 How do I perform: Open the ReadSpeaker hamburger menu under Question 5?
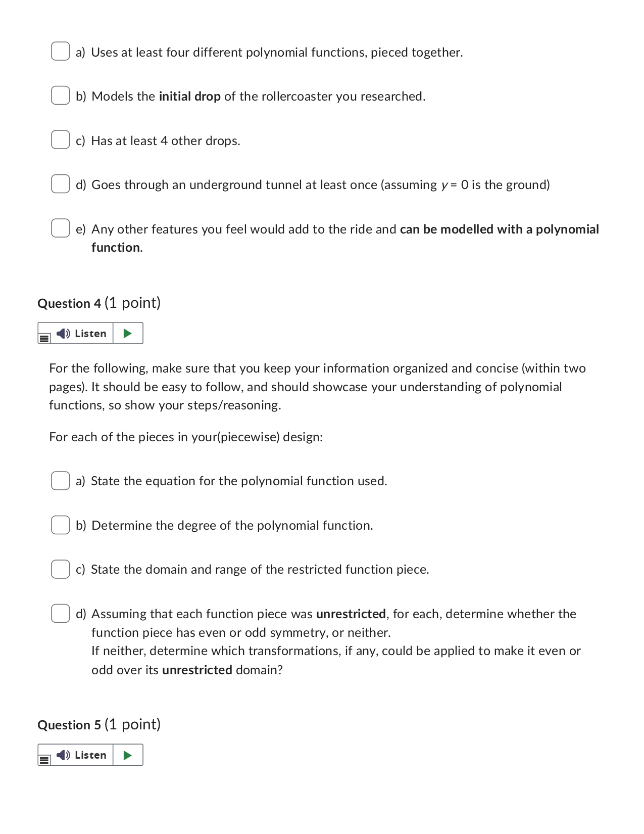tap(44, 760)
